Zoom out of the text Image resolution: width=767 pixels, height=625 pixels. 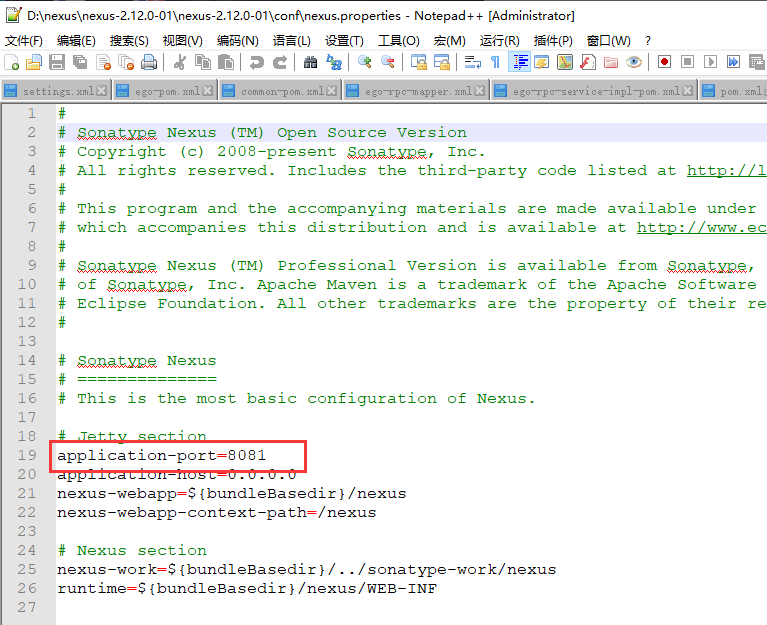(387, 62)
